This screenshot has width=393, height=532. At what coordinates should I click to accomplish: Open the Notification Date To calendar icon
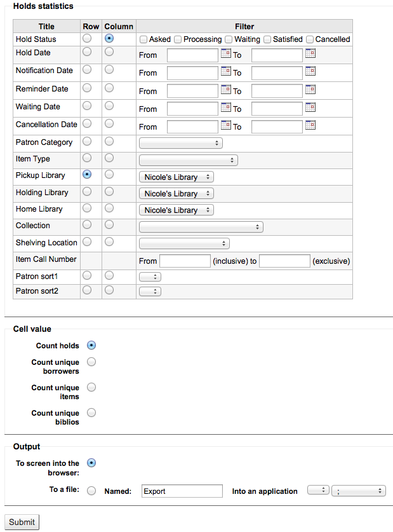tap(310, 71)
